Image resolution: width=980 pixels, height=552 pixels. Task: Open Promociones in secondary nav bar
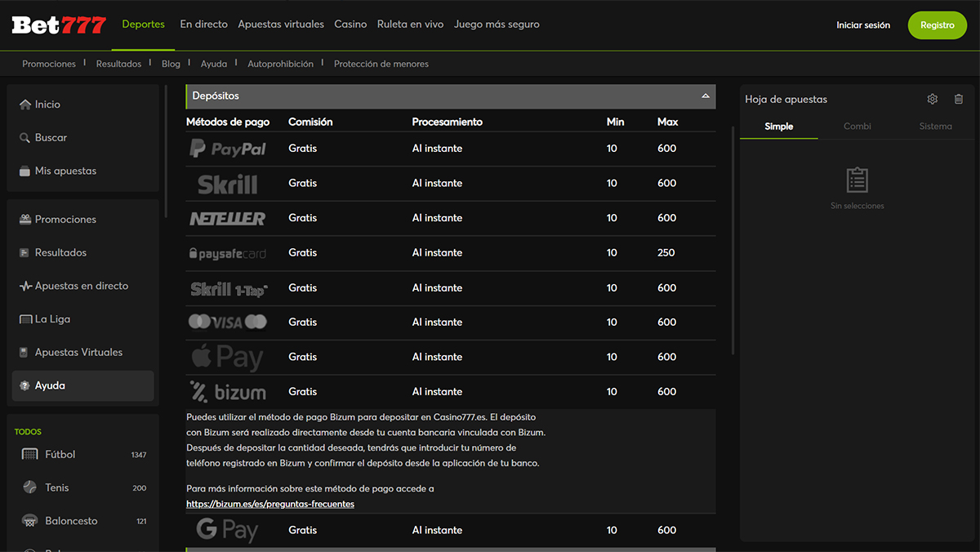(x=49, y=64)
